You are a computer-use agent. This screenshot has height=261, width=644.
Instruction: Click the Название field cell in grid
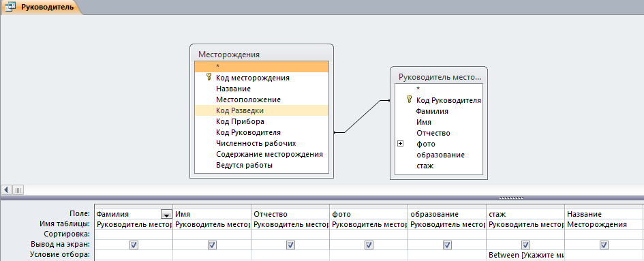[604, 214]
